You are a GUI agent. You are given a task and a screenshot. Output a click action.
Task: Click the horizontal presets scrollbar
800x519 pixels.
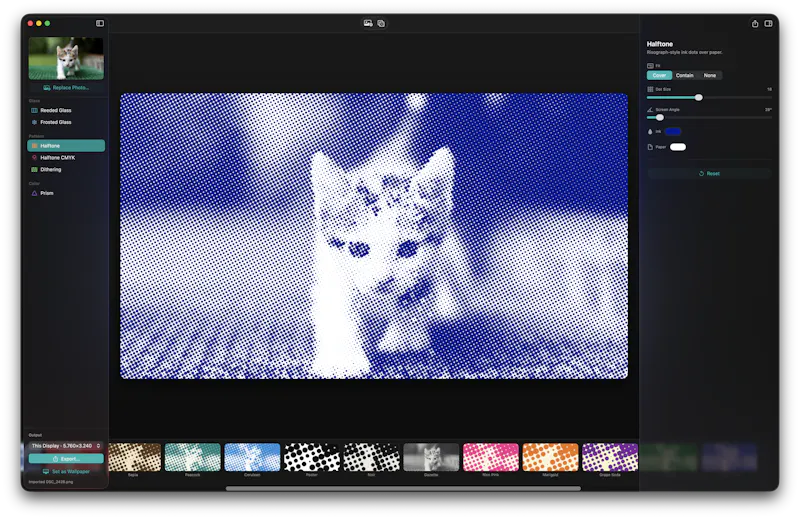point(403,488)
